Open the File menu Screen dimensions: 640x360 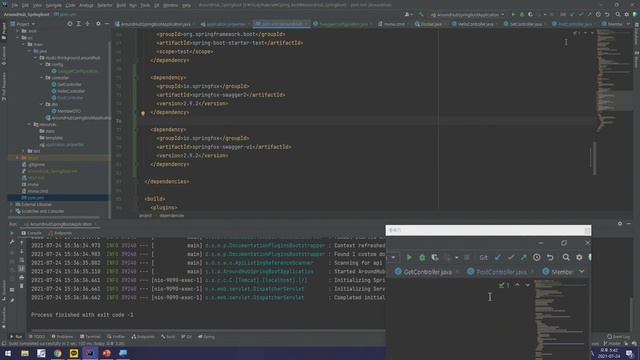click(x=15, y=5)
